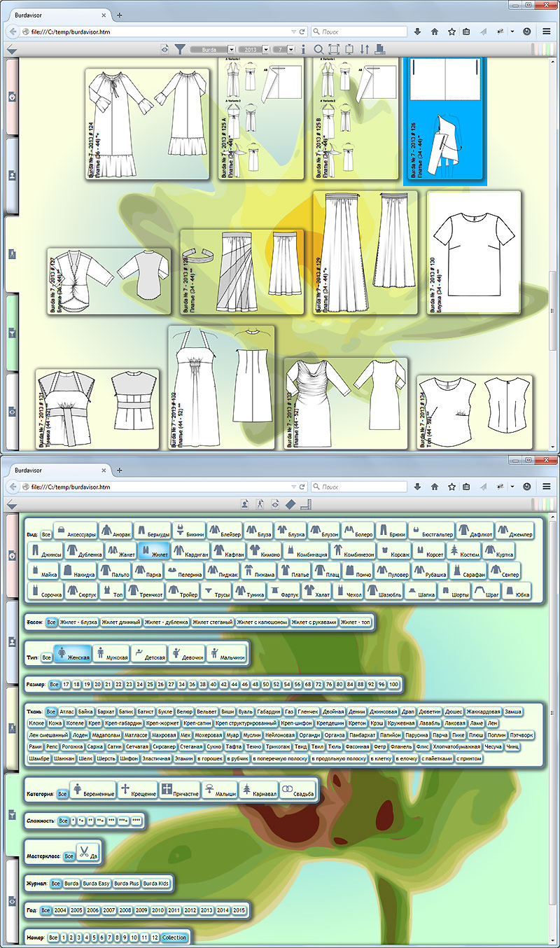Screen dimensions: 560x948
Task: Open the Burda 7-2013 #124 dress pattern card
Action: click(148, 124)
